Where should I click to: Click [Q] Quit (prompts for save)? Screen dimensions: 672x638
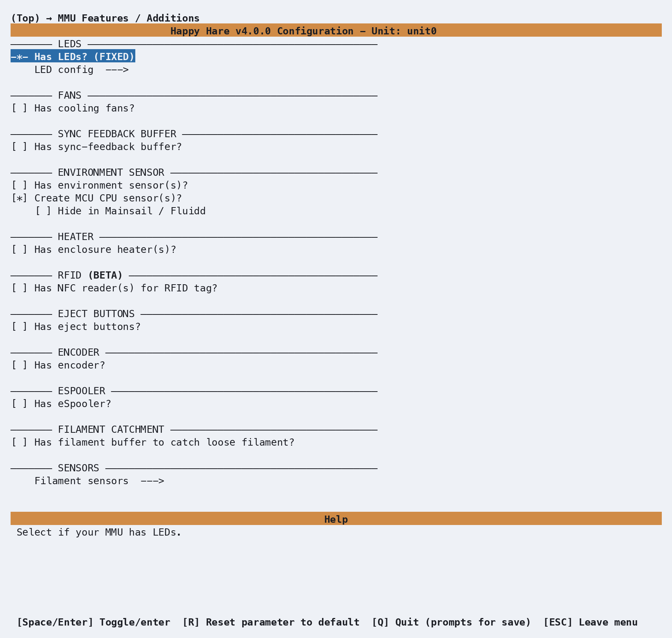451,622
